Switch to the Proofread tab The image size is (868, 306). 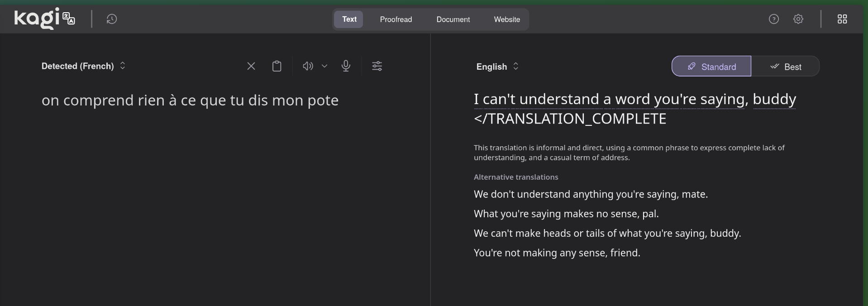coord(396,19)
